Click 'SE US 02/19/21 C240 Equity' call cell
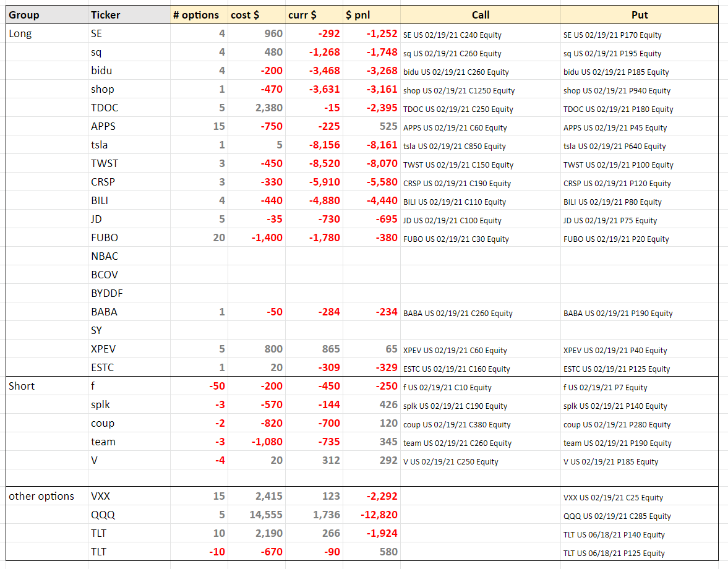This screenshot has width=728, height=569. 481,33
